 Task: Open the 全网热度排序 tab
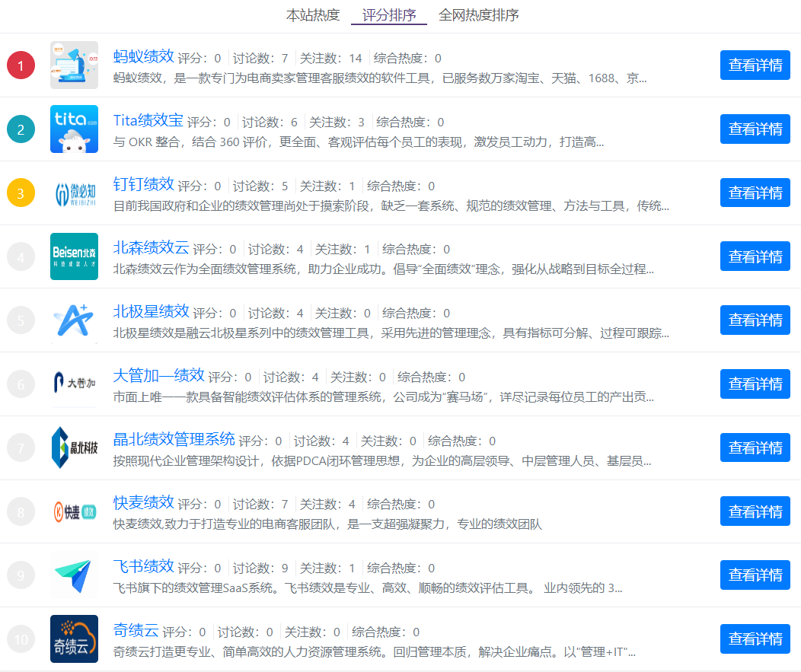pyautogui.click(x=478, y=15)
